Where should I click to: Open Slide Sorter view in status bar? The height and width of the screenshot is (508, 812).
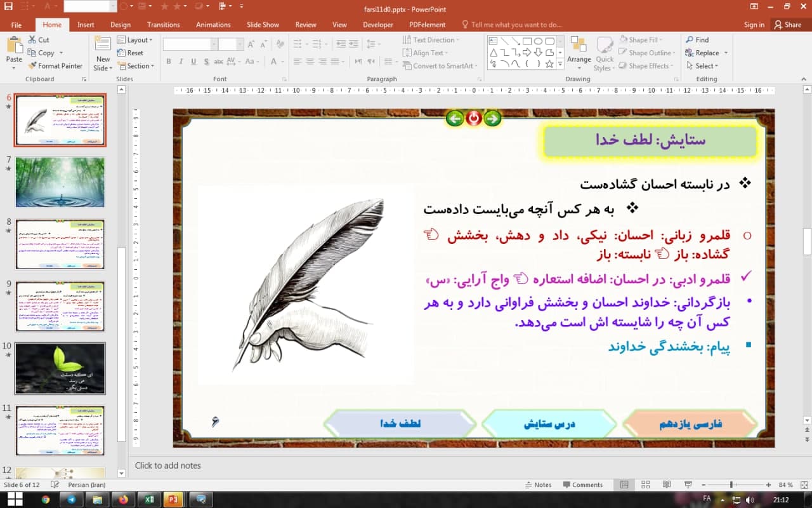pos(646,485)
